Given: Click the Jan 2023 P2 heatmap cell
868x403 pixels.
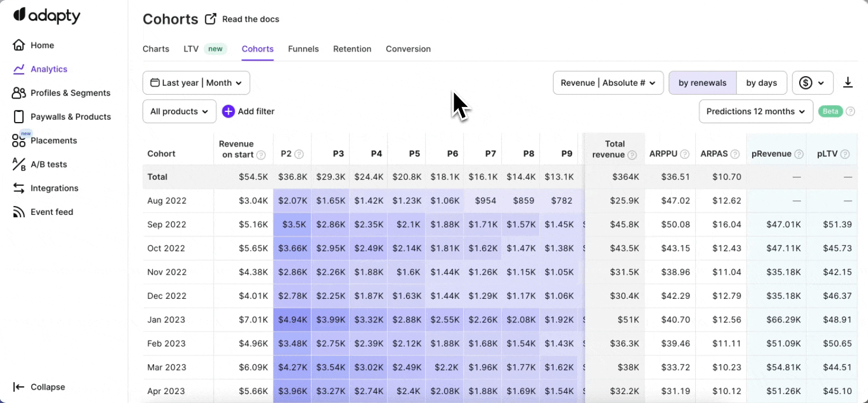Looking at the screenshot, I should [x=293, y=320].
